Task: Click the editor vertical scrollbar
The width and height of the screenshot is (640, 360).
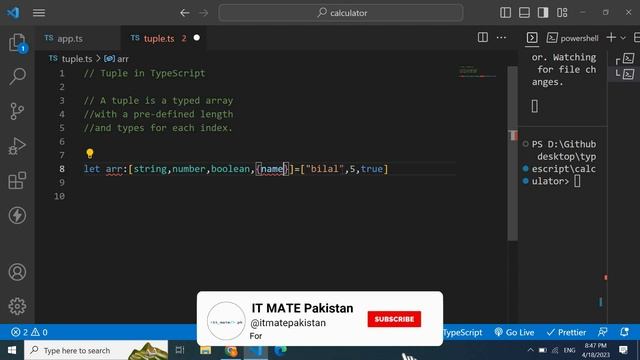Action: point(513,153)
